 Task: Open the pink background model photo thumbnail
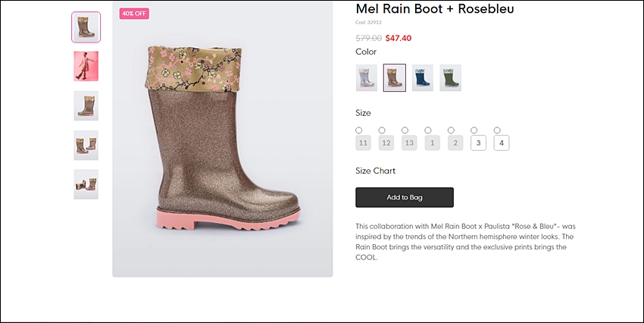(x=86, y=66)
